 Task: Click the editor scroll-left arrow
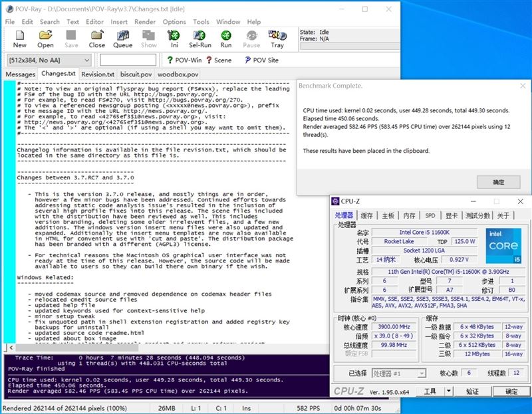click(x=11, y=348)
